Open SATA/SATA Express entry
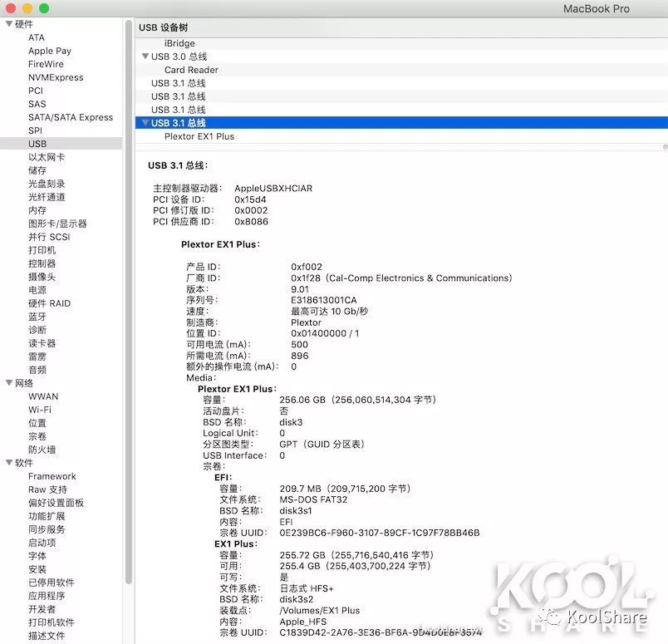 tap(71, 117)
